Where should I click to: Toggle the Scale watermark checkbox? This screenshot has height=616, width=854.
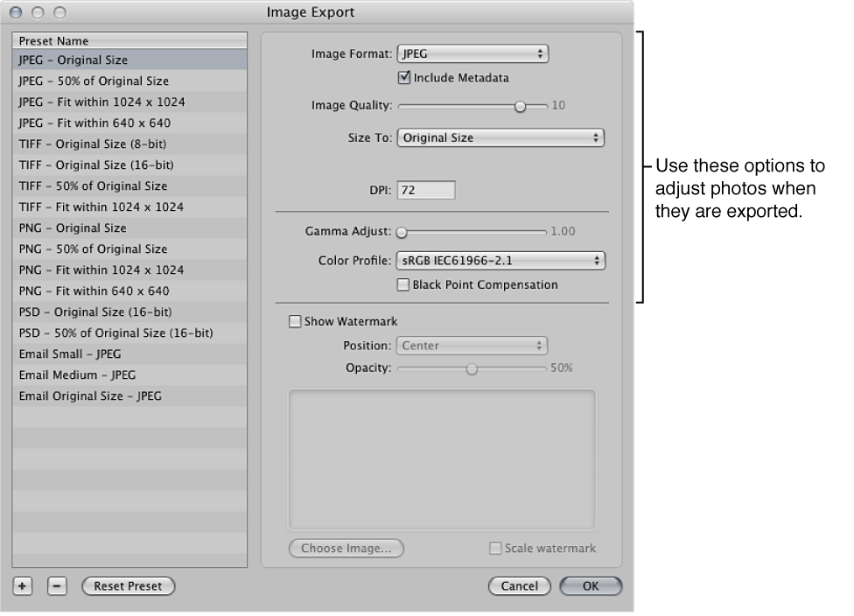(x=494, y=549)
